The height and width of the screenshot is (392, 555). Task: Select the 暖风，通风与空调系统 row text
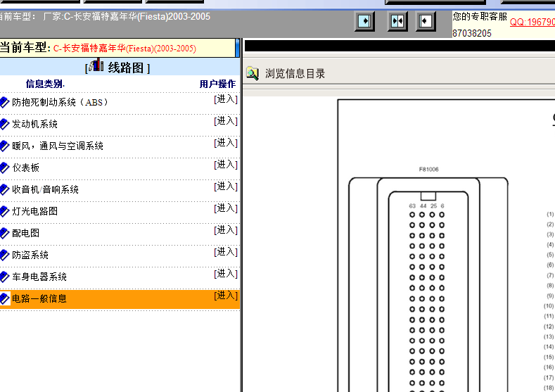coord(58,146)
